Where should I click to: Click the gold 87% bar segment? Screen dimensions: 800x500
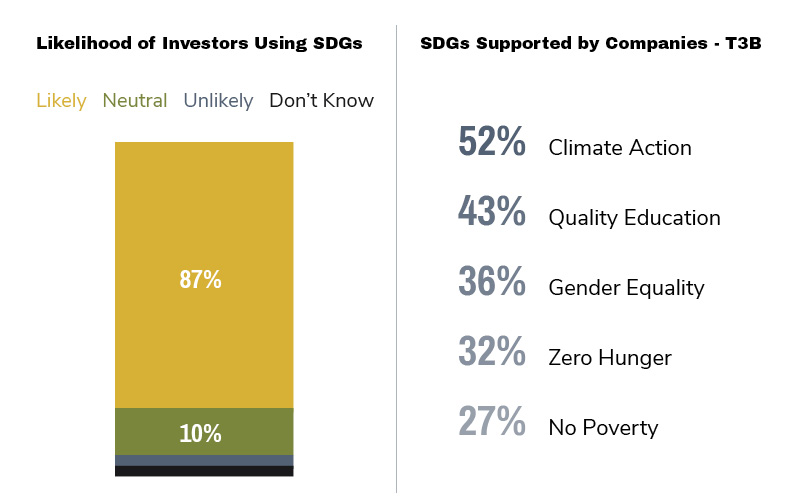204,275
